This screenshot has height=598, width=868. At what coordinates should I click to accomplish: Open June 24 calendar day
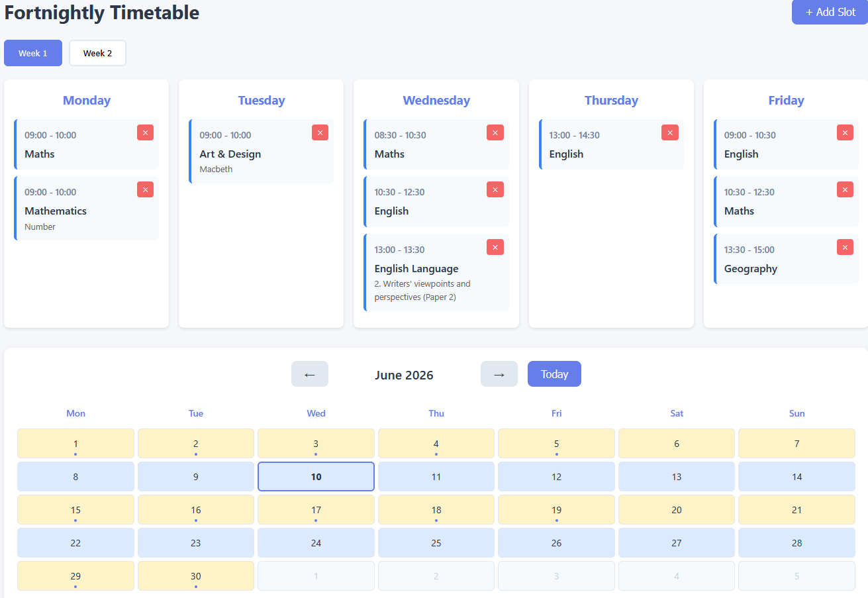[x=316, y=543]
